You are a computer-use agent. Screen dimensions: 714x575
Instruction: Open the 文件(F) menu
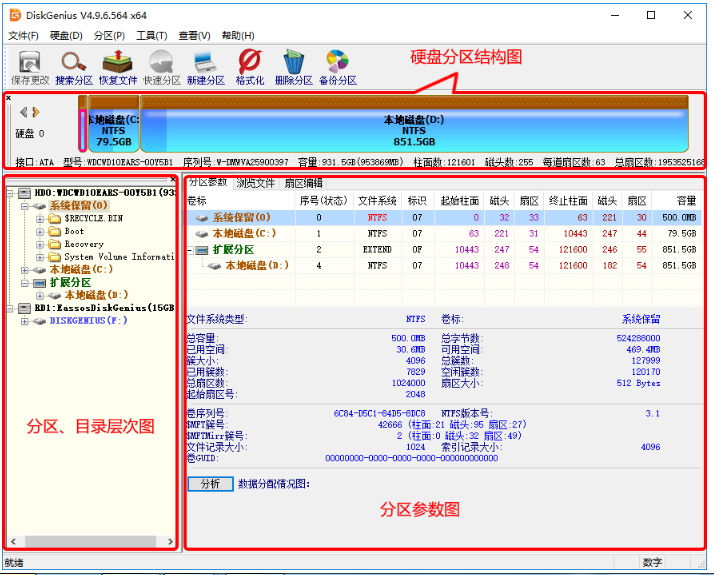[23, 36]
